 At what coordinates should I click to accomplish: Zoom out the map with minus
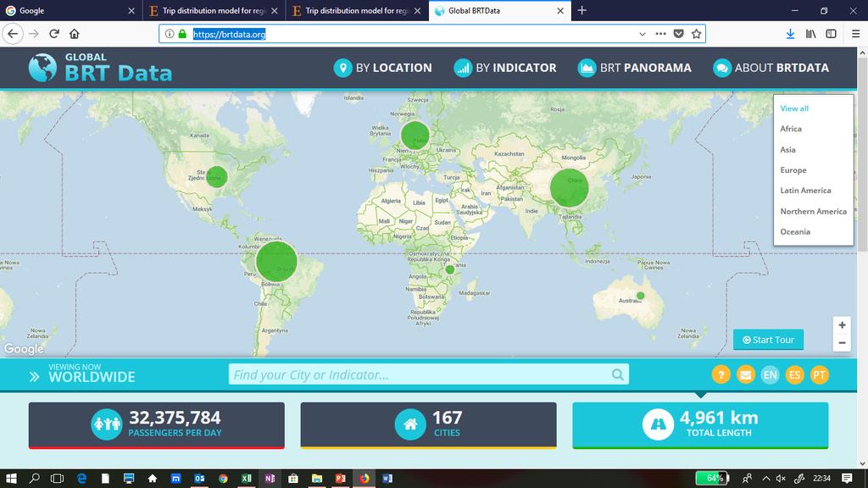(x=842, y=343)
